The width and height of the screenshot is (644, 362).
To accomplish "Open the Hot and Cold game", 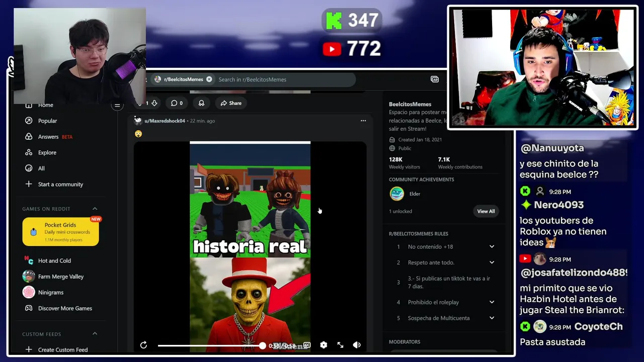I will [x=54, y=260].
